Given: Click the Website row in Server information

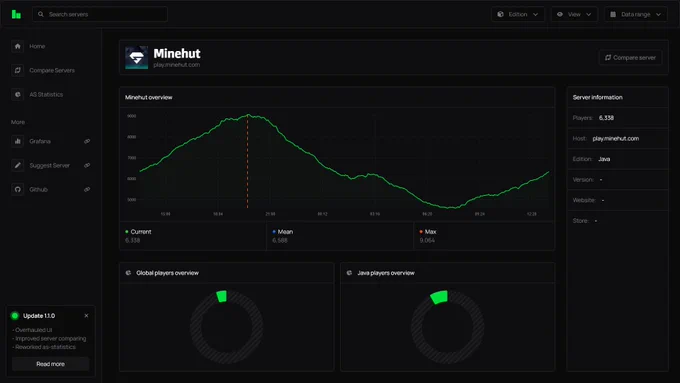Looking at the screenshot, I should pyautogui.click(x=618, y=200).
